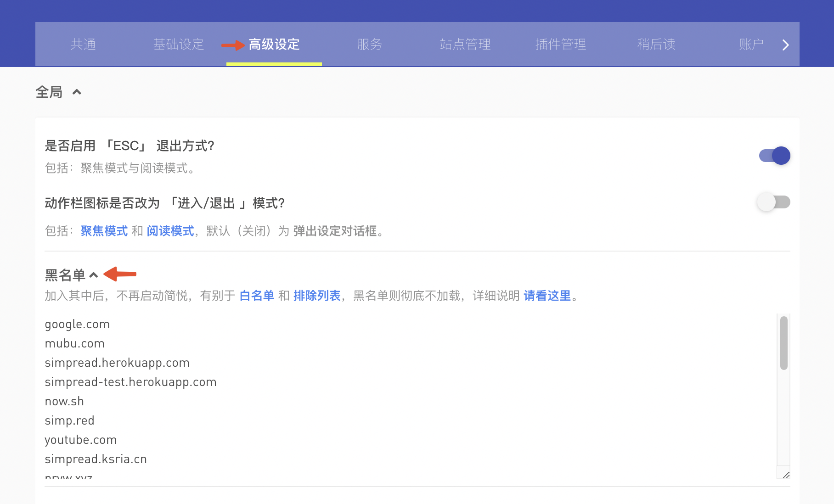Collapse the 黑名单 section chevron
This screenshot has width=834, height=504.
94,275
